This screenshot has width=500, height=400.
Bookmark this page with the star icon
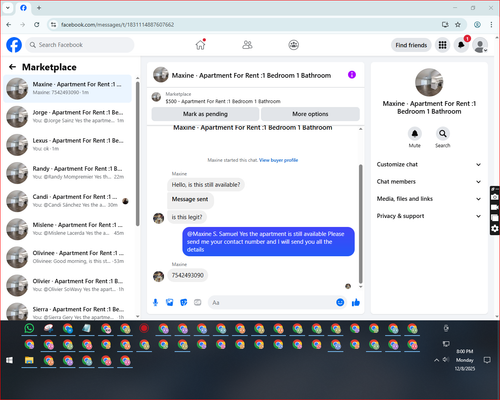click(458, 25)
